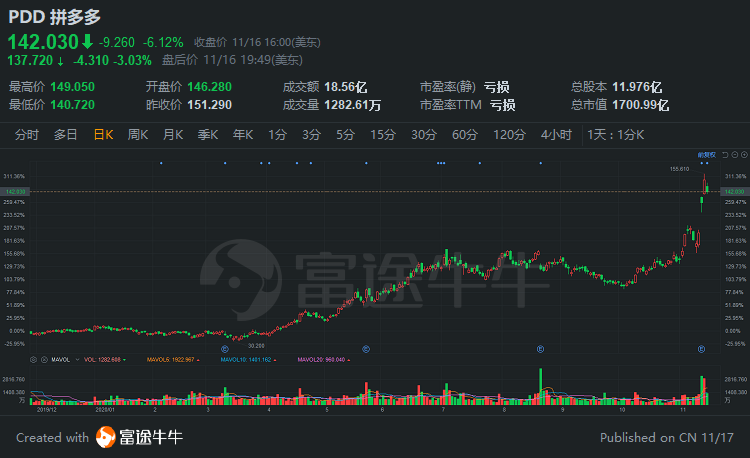The height and width of the screenshot is (458, 750).
Task: Click earnings event marker above month 6 label
Action: tap(366, 349)
